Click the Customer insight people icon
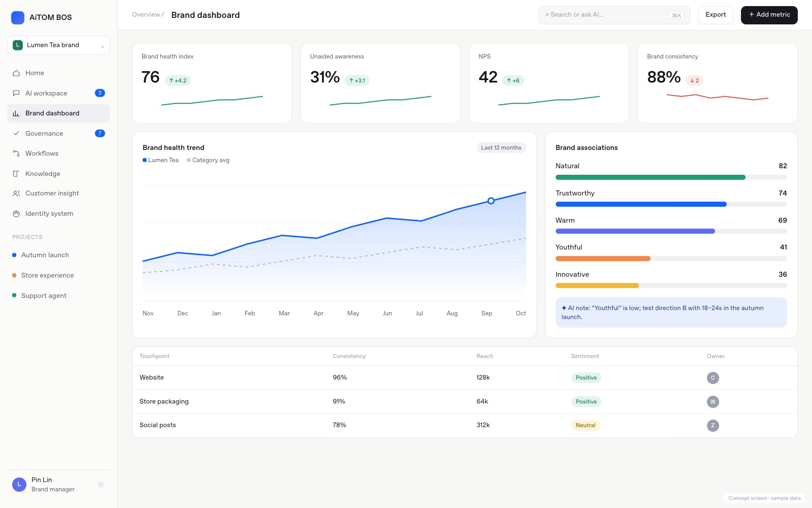This screenshot has height=508, width=812. point(16,193)
